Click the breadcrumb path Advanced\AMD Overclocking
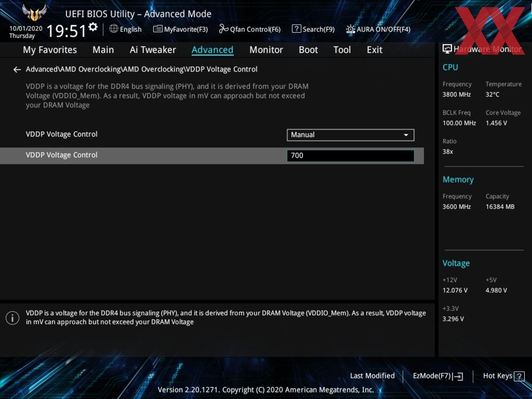The width and height of the screenshot is (532, 399). 142,69
